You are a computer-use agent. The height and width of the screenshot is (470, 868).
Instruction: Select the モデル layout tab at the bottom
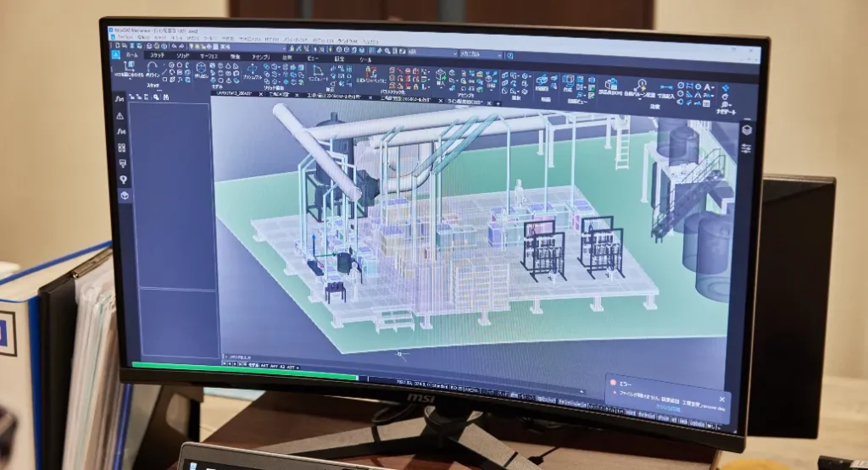[253, 365]
